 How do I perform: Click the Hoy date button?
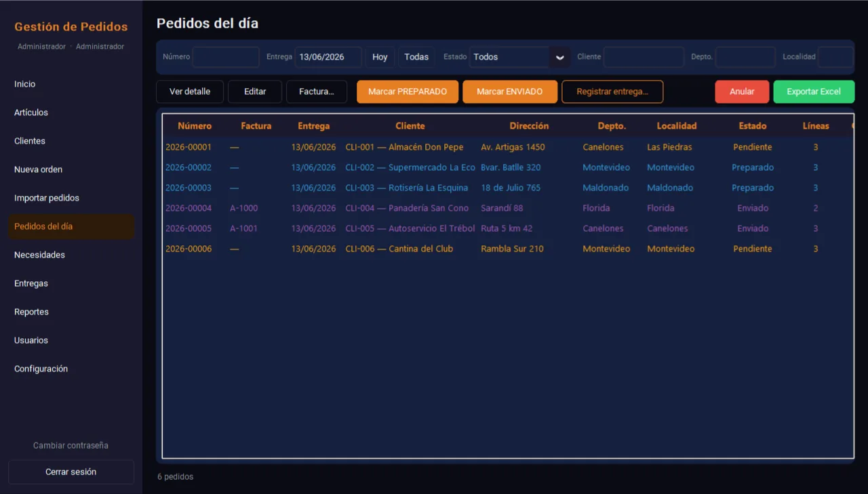pos(380,57)
